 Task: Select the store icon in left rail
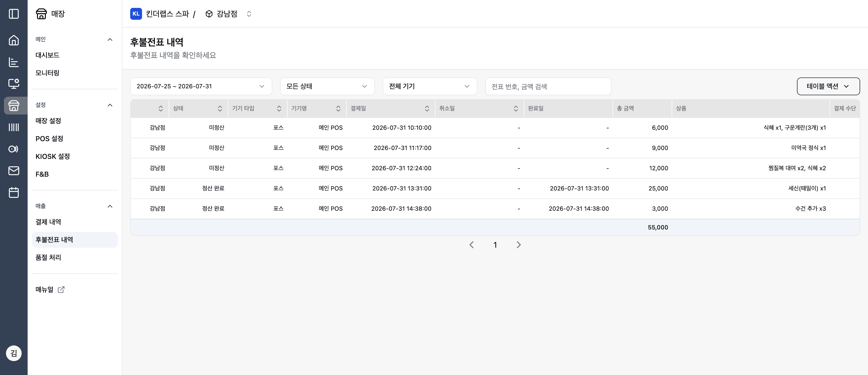(x=14, y=106)
